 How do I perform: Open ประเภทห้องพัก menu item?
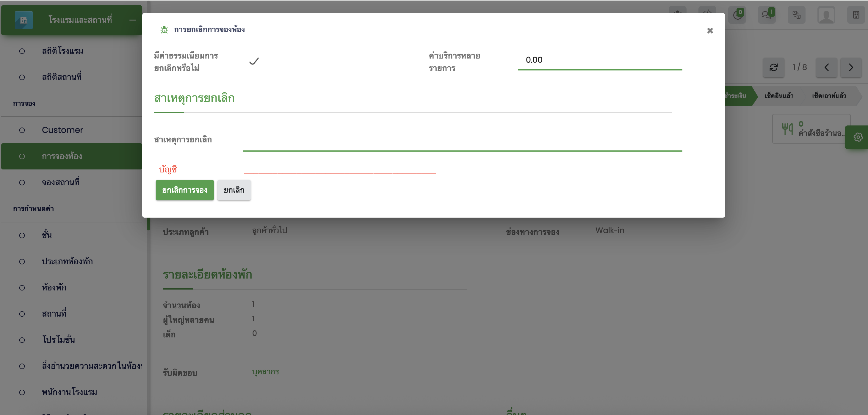click(x=67, y=261)
